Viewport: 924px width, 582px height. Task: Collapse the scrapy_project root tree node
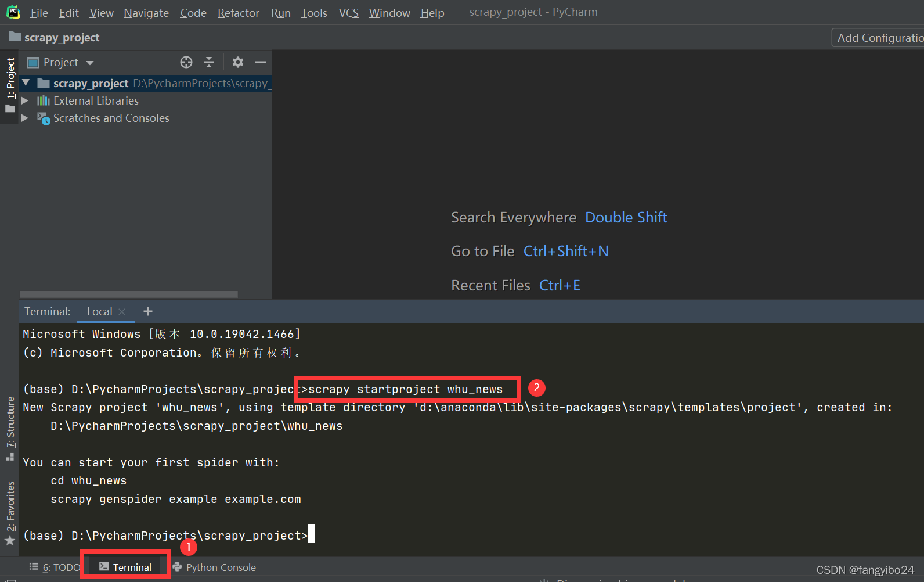(26, 83)
